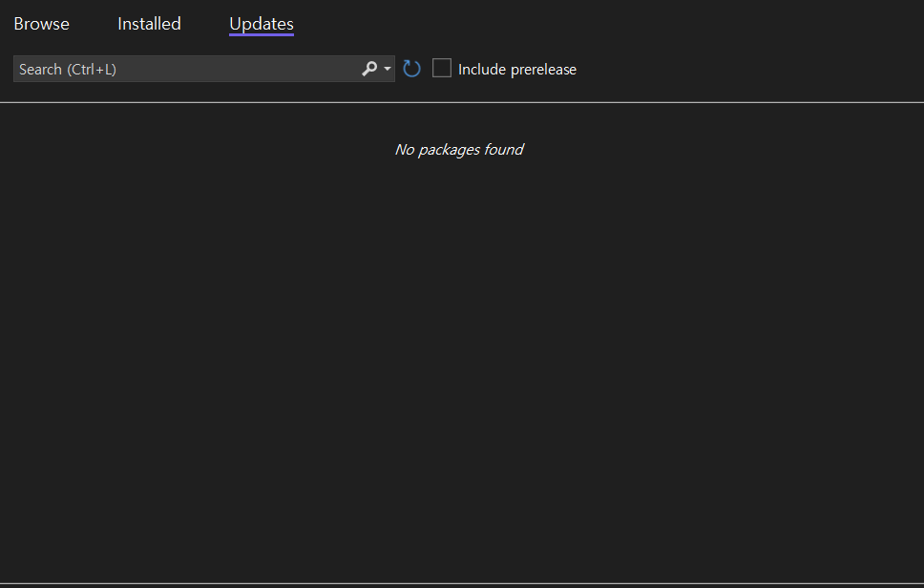Open the Installed packages tab

point(149,24)
